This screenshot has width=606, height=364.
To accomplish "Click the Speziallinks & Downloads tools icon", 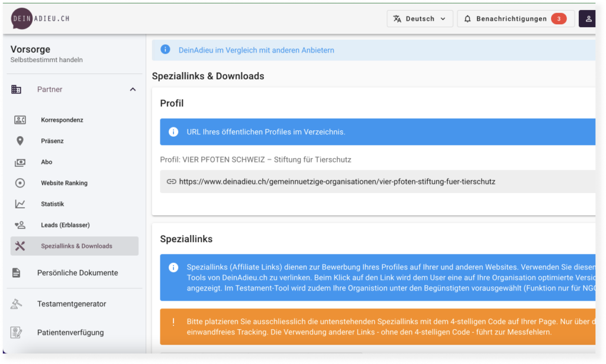I will tap(20, 246).
